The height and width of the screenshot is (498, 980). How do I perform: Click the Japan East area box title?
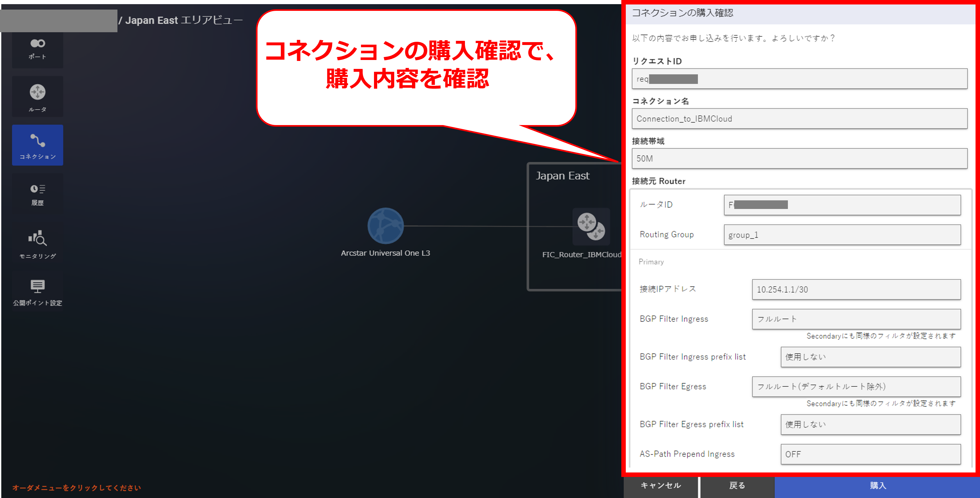tap(562, 176)
